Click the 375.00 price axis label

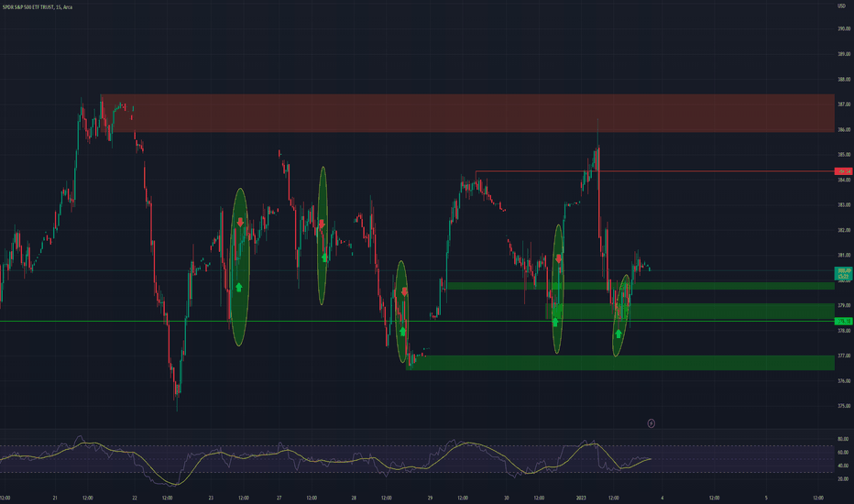pyautogui.click(x=844, y=406)
